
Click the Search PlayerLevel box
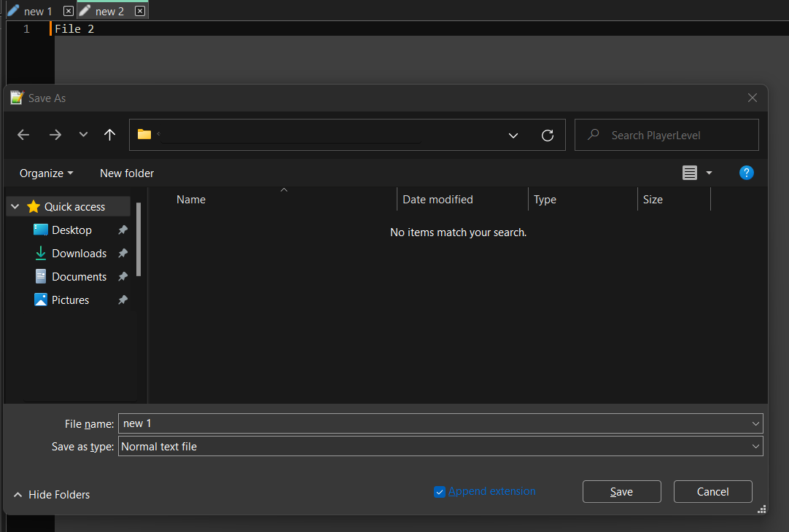point(666,135)
